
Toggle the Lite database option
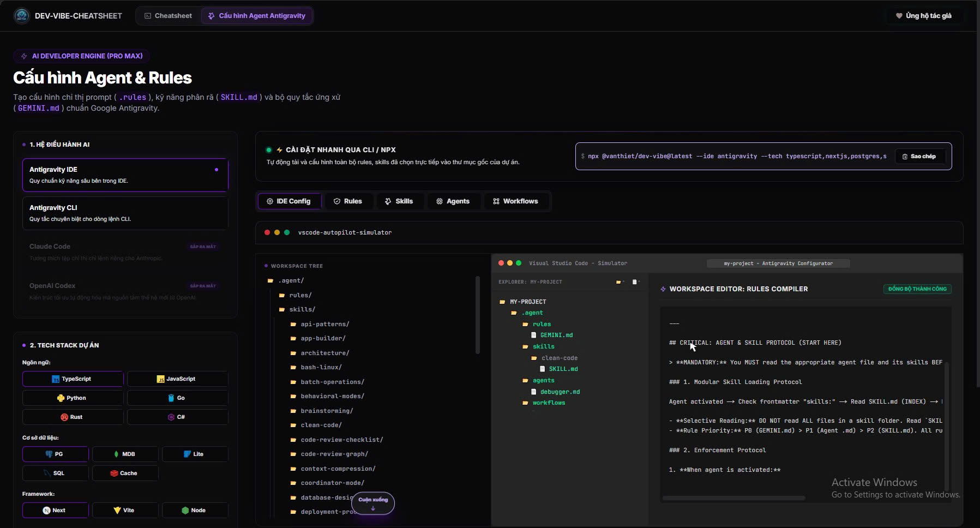point(195,454)
